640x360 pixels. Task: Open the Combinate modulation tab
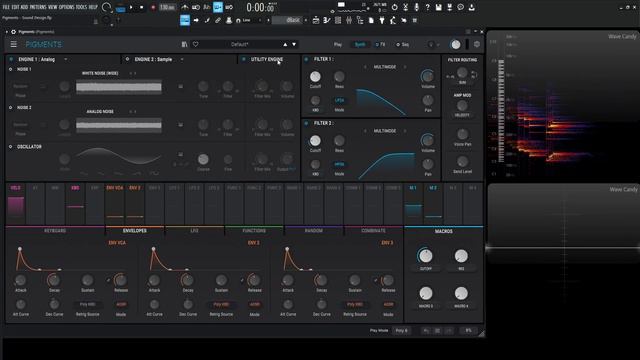pyautogui.click(x=373, y=231)
